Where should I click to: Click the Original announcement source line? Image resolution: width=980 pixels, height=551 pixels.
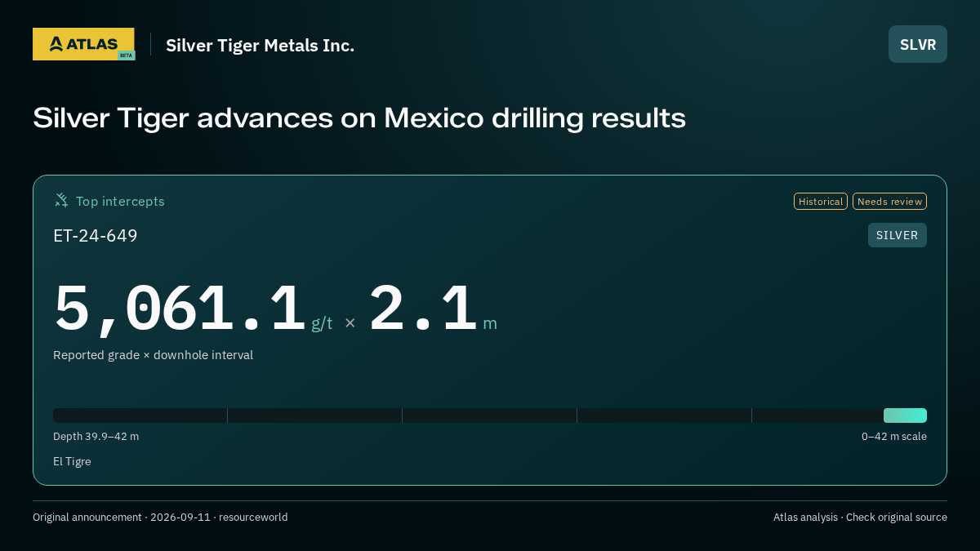(x=160, y=518)
